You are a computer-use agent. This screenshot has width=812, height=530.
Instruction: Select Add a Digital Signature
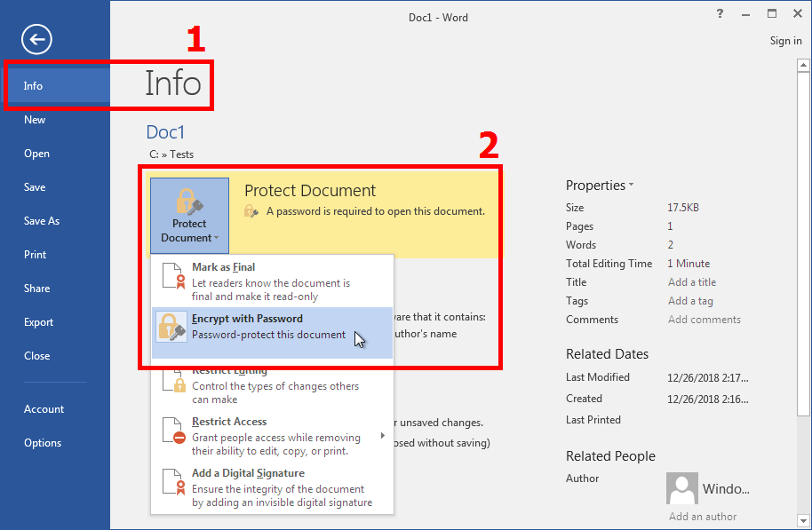coord(273,487)
